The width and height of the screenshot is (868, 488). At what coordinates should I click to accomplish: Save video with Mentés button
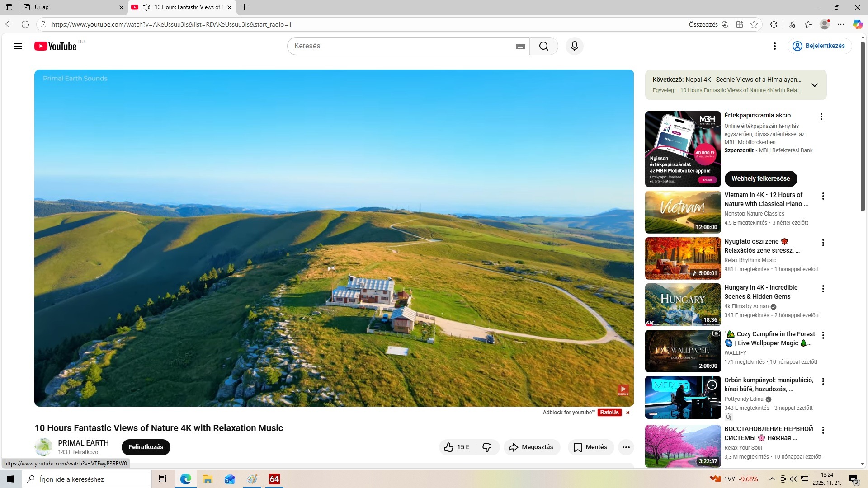tap(590, 447)
